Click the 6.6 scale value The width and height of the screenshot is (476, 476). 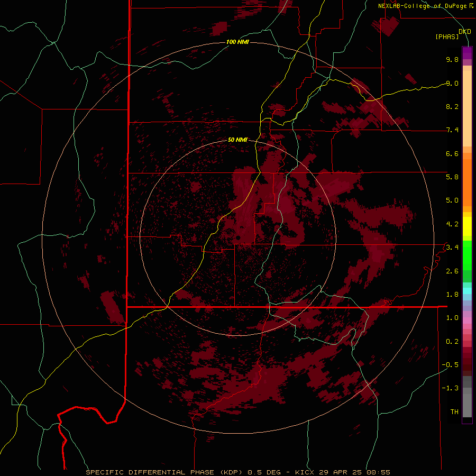click(x=452, y=153)
